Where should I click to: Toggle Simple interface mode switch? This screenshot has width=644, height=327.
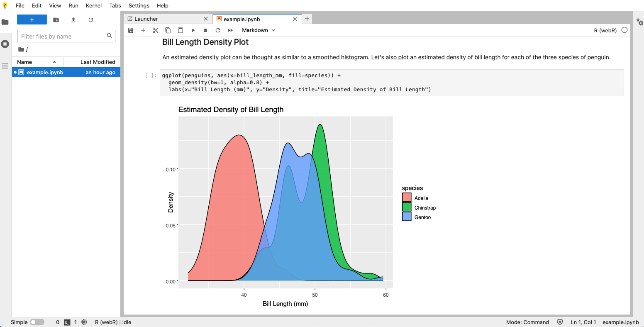coord(37,322)
